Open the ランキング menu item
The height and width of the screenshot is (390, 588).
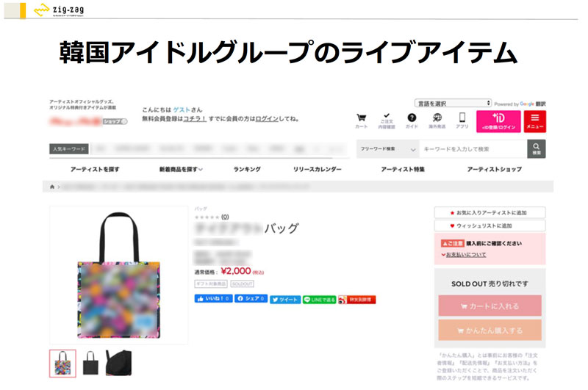tap(247, 170)
